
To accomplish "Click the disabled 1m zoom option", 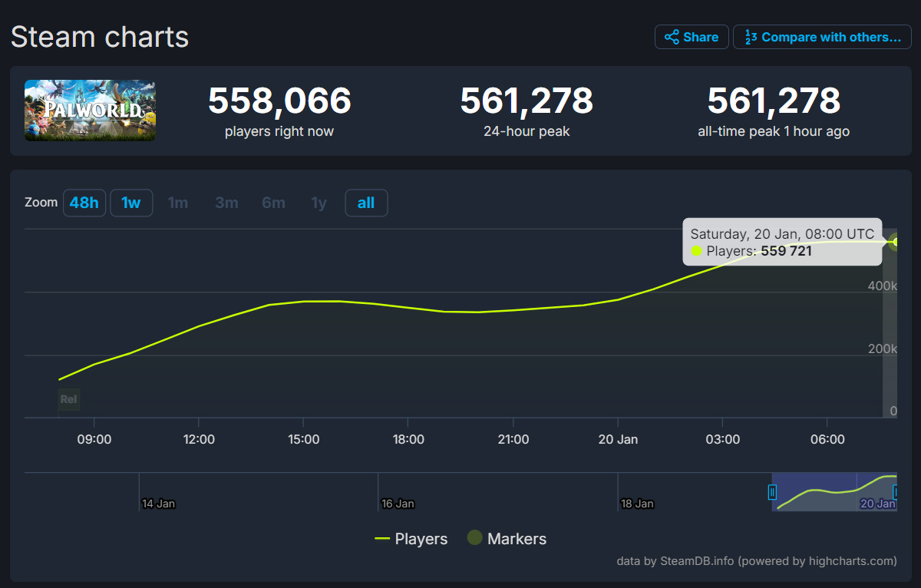I will (x=178, y=203).
